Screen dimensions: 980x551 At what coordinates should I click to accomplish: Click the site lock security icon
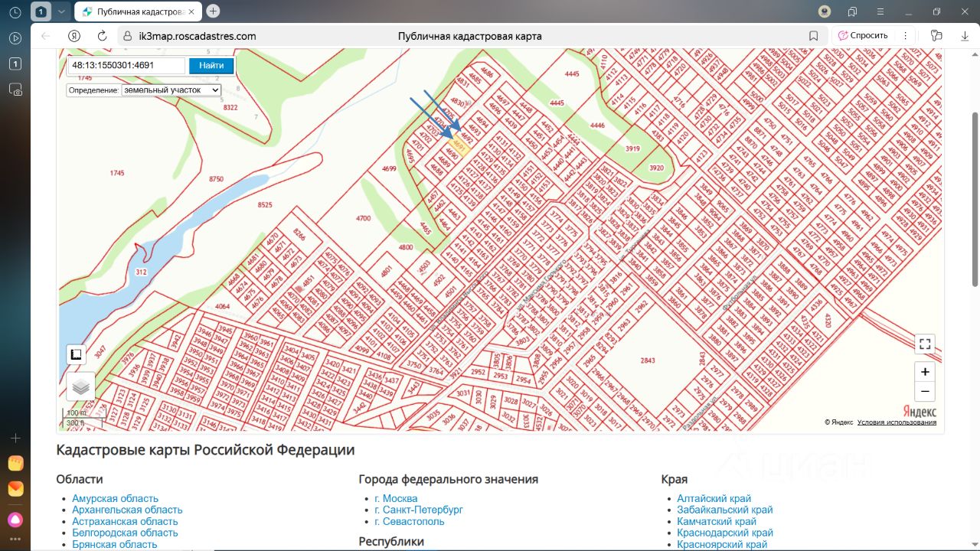[128, 36]
